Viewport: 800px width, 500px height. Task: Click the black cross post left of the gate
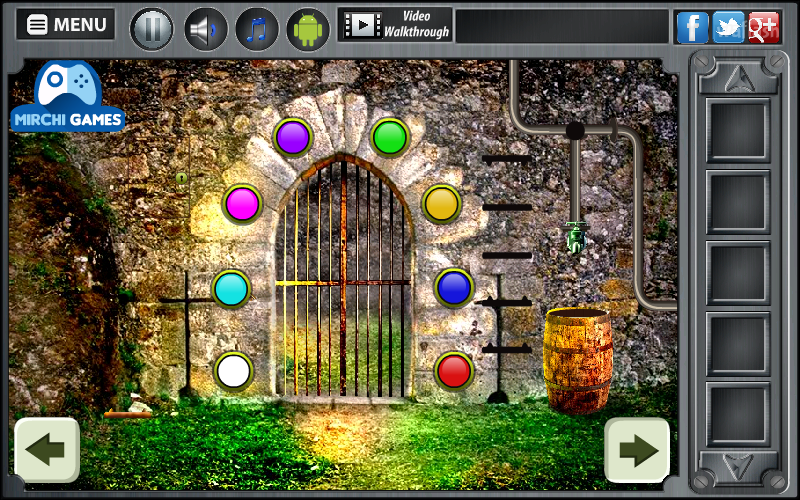click(x=187, y=334)
